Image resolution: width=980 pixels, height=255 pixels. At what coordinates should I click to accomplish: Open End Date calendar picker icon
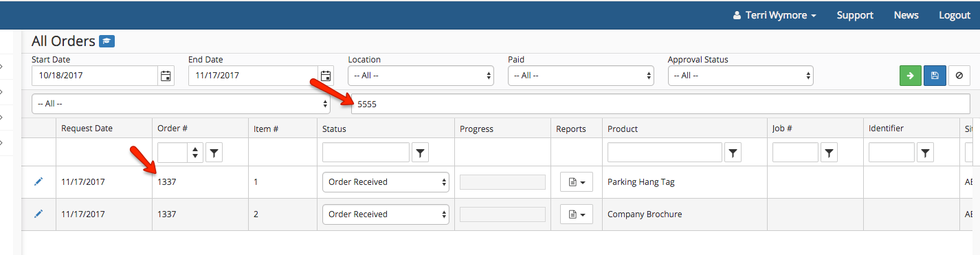(326, 76)
